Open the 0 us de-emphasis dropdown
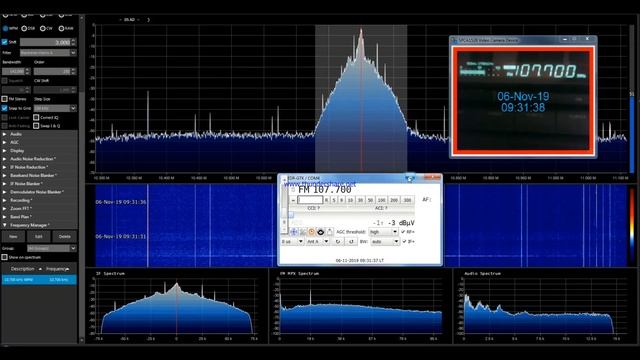640x360 pixels. 292,242
